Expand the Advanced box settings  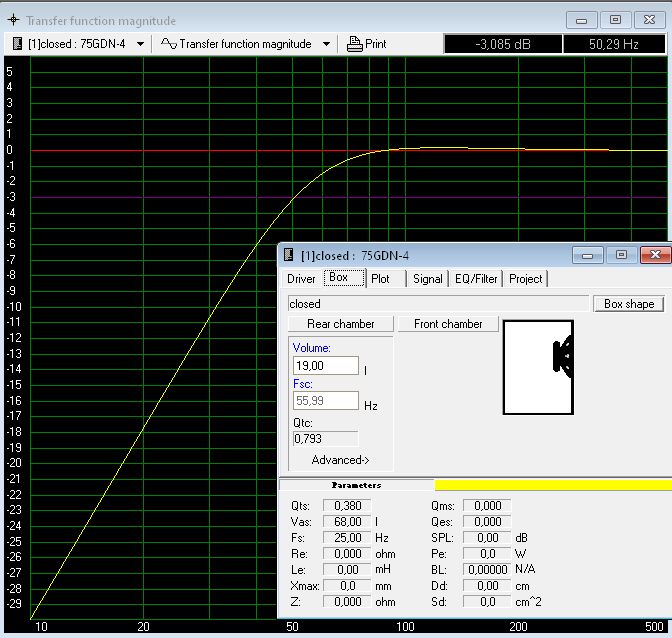[x=340, y=460]
